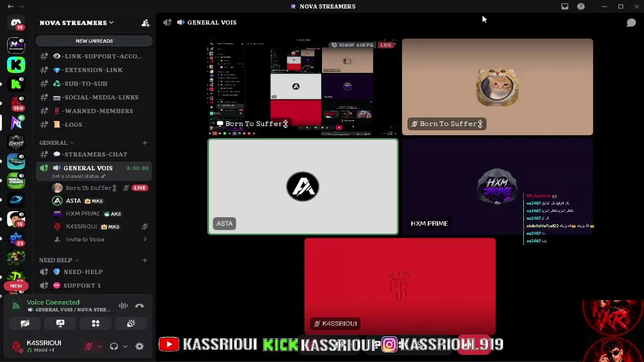Click the NEW servers unread pill

[x=16, y=286]
